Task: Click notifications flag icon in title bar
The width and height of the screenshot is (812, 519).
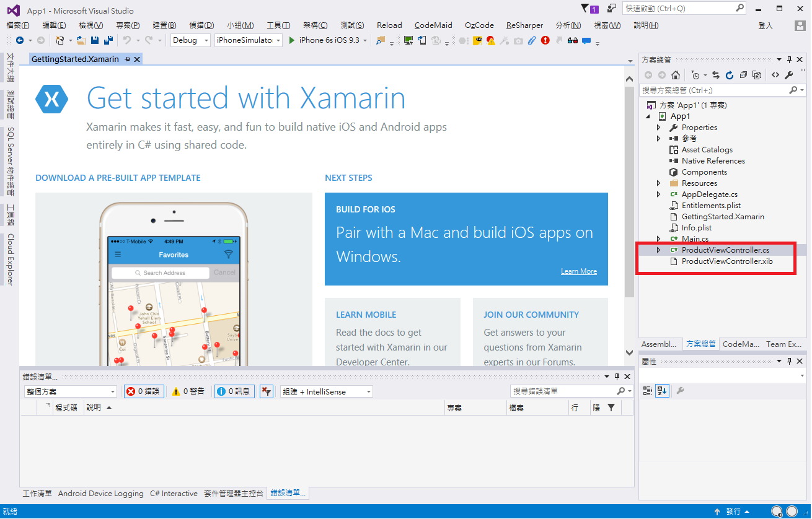Action: pyautogui.click(x=589, y=9)
